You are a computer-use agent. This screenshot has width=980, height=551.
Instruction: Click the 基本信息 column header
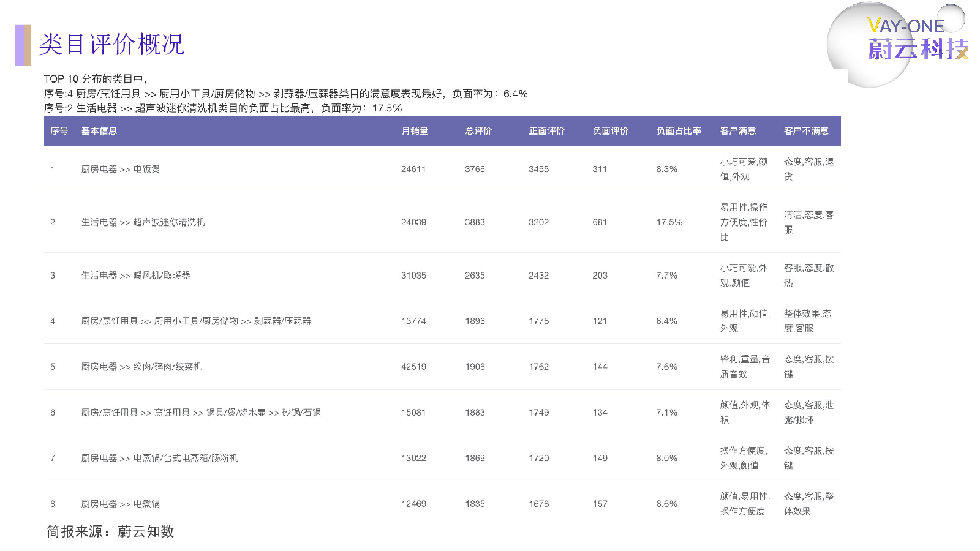[x=99, y=131]
